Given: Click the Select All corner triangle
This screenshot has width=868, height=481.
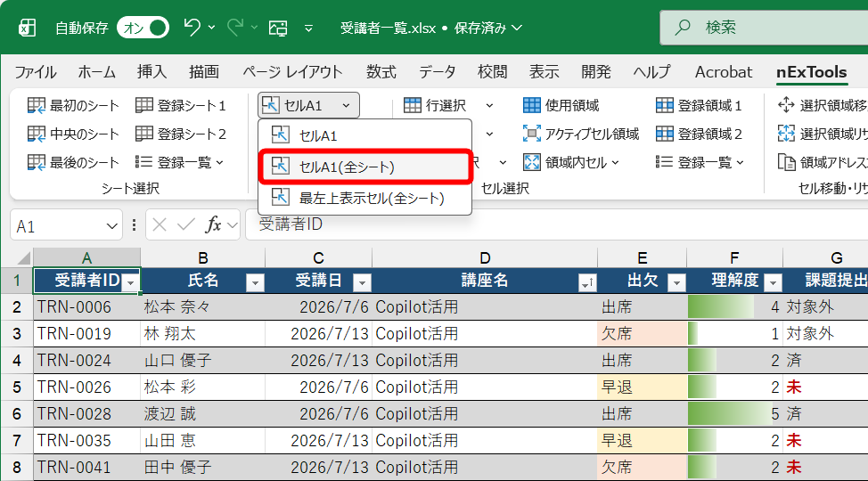Looking at the screenshot, I should [x=22, y=257].
